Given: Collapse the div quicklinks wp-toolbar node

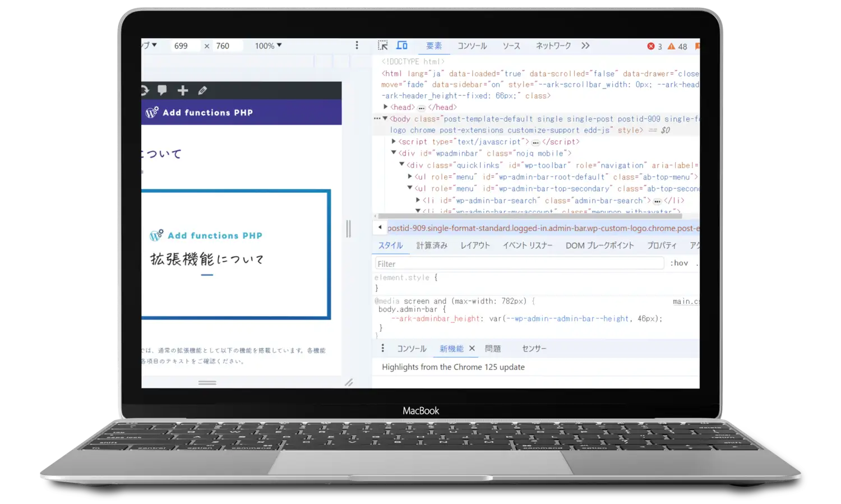Looking at the screenshot, I should click(401, 164).
